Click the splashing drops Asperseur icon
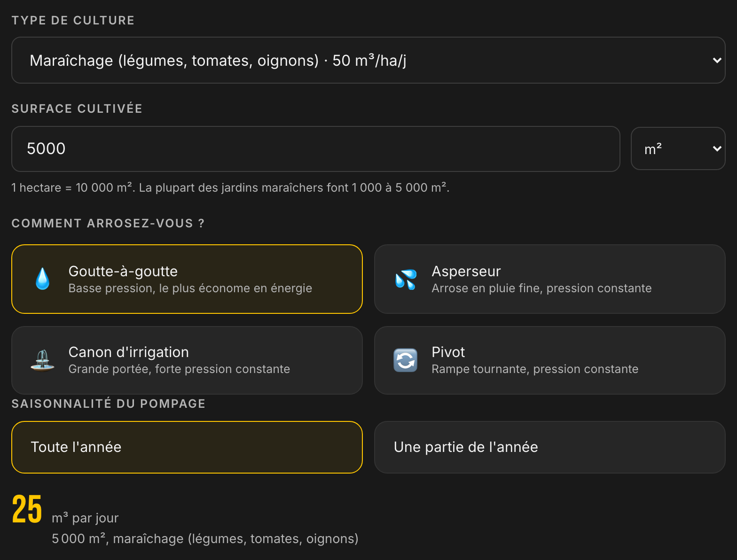The image size is (737, 560). pyautogui.click(x=406, y=279)
